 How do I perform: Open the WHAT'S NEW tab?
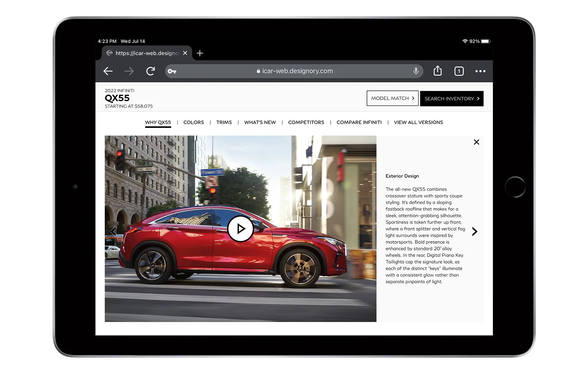point(260,122)
